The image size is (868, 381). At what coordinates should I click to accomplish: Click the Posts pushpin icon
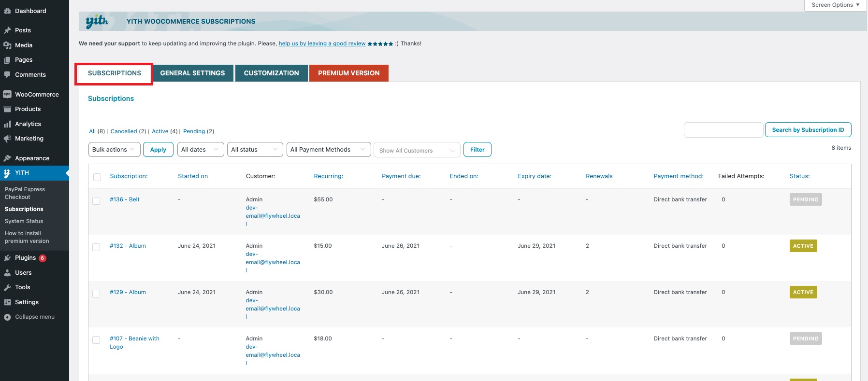[7, 30]
